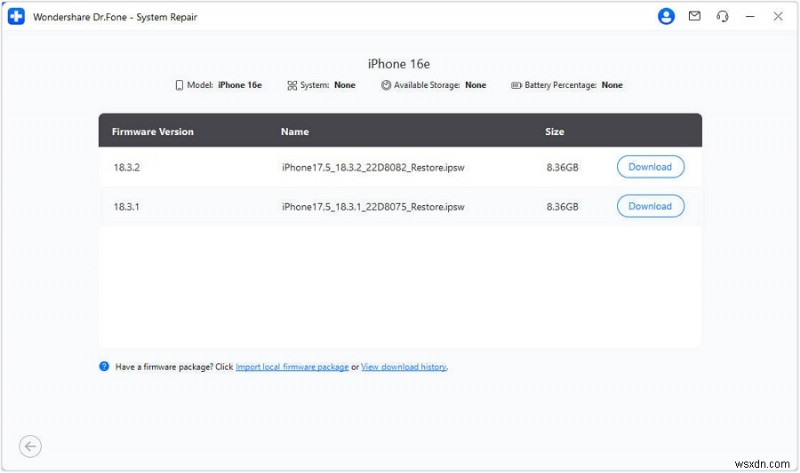800x473 pixels.
Task: Open View download history link
Action: click(404, 367)
